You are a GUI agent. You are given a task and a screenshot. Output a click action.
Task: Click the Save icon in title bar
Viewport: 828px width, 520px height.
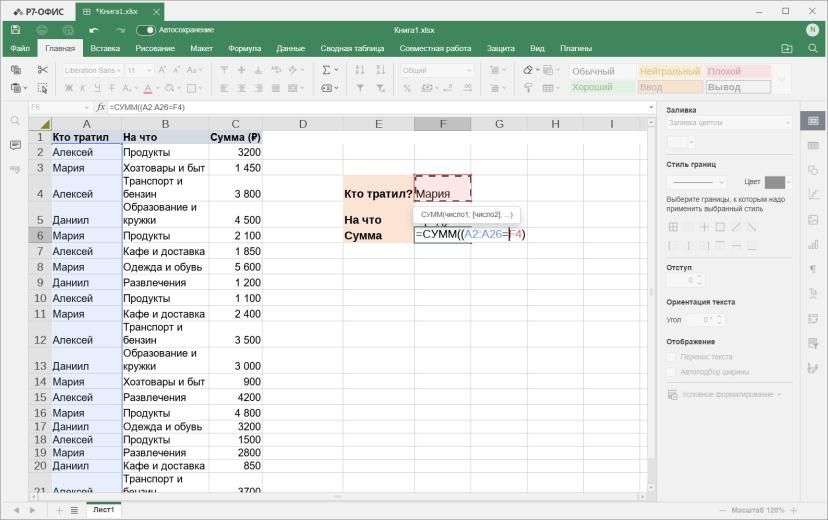coord(16,30)
